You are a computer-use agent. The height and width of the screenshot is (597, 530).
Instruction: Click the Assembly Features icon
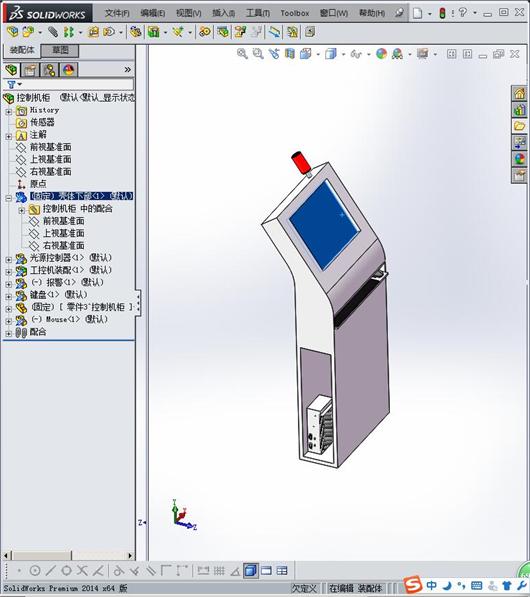(153, 32)
